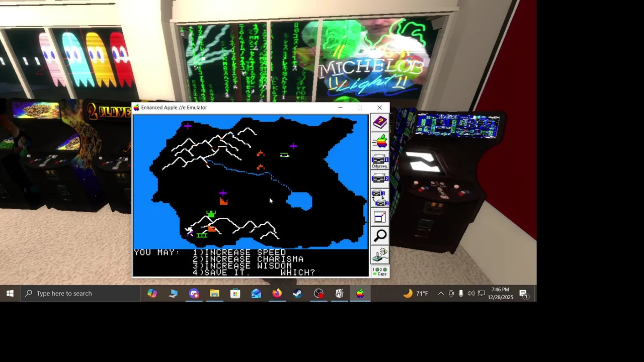Launch Firefox from the taskbar
Viewport: 644px width, 362px height.
click(277, 293)
